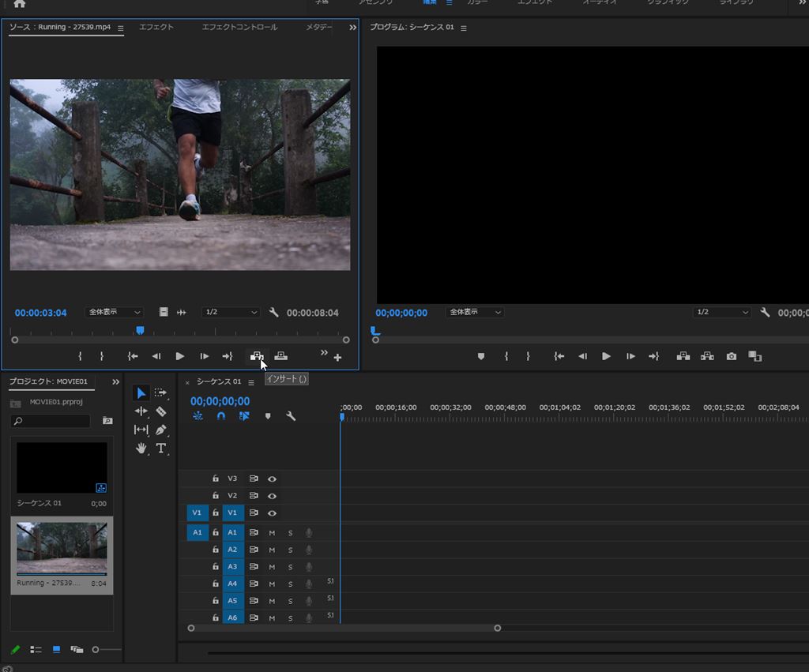
Task: Click the project panel thumbnail size slider
Action: click(96, 649)
